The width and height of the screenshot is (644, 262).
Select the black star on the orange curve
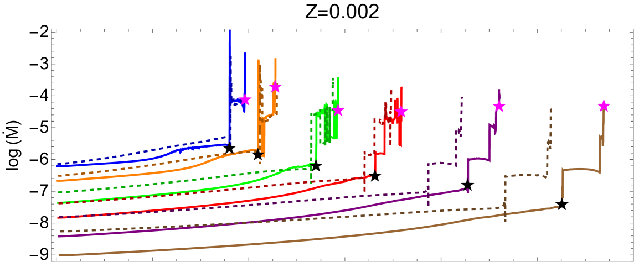click(x=258, y=154)
